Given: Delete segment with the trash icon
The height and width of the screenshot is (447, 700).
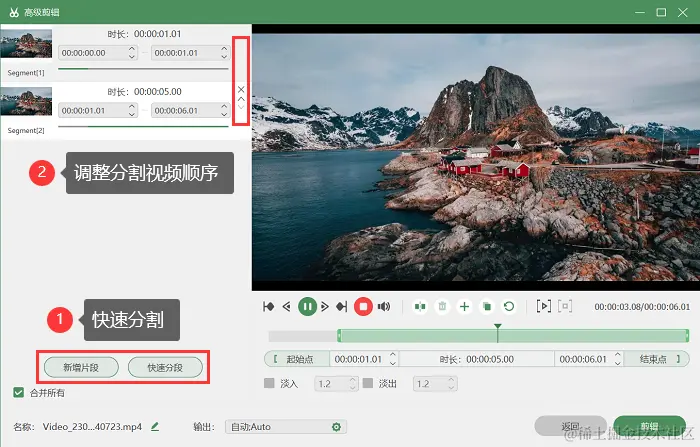Looking at the screenshot, I should (442, 307).
